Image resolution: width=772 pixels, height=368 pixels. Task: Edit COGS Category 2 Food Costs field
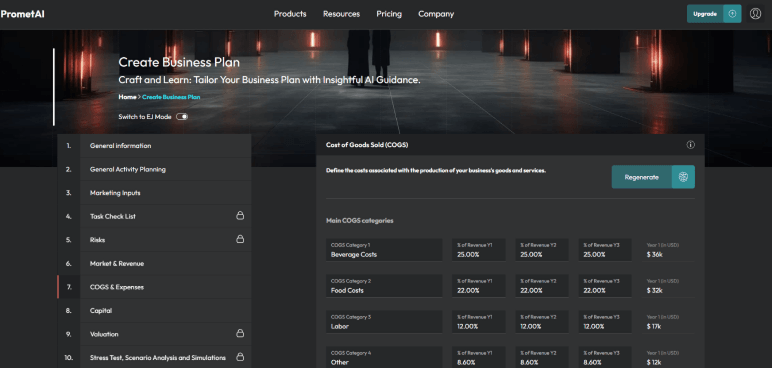(384, 286)
